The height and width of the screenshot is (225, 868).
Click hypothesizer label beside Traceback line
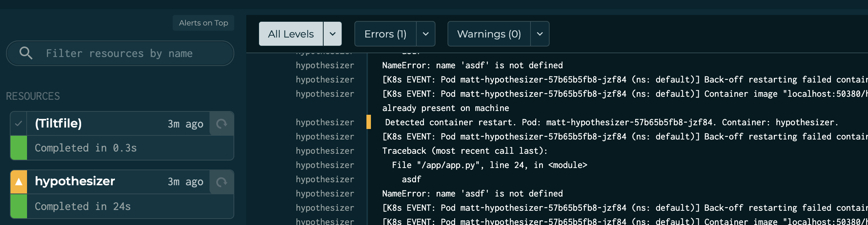(x=325, y=151)
